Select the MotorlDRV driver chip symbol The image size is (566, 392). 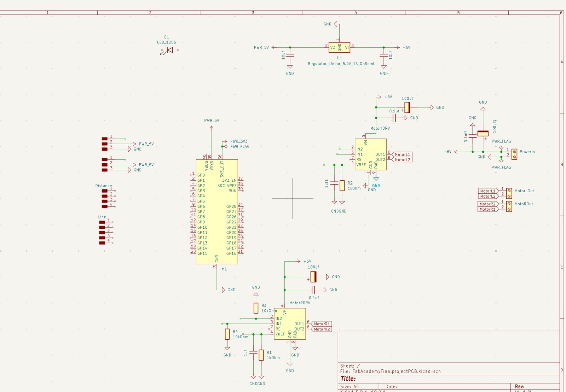(371, 154)
